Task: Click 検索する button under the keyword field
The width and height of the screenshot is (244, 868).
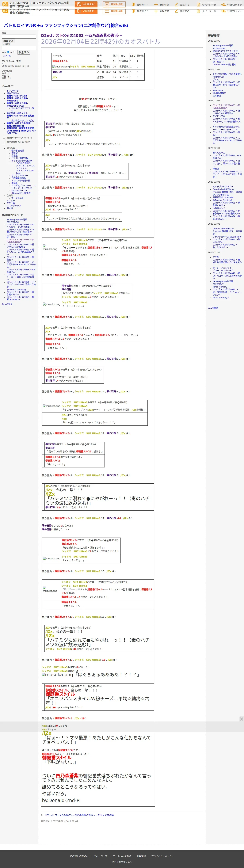Action: (x=8, y=41)
